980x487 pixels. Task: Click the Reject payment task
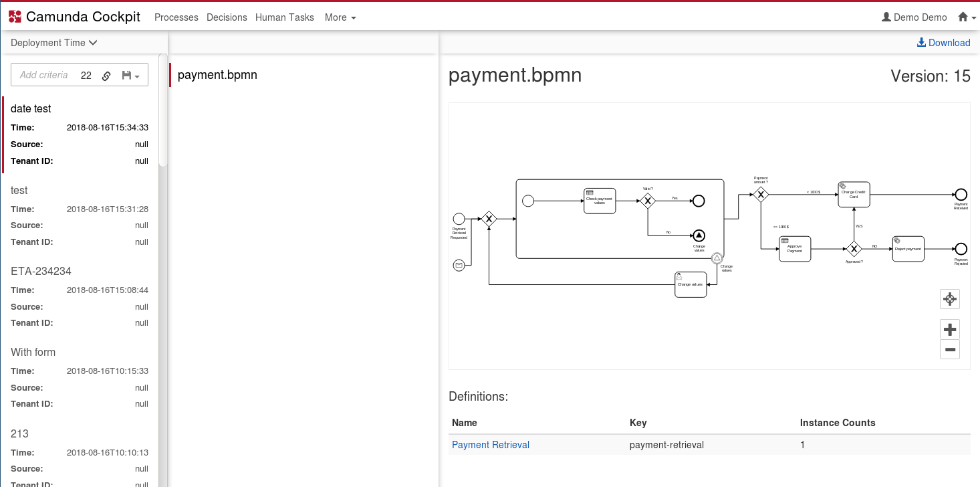pyautogui.click(x=908, y=249)
